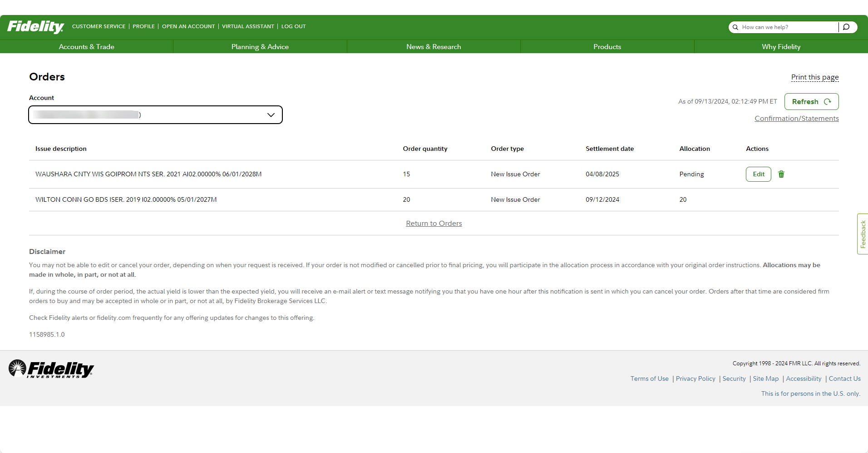Click Log Out in top bar
868x453 pixels.
pos(293,26)
